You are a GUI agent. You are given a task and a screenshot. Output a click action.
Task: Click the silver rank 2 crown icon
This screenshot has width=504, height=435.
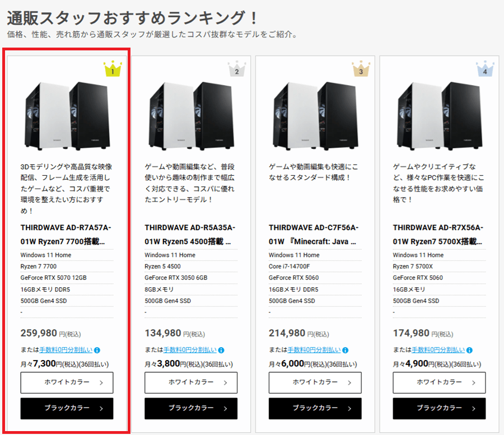pos(237,70)
